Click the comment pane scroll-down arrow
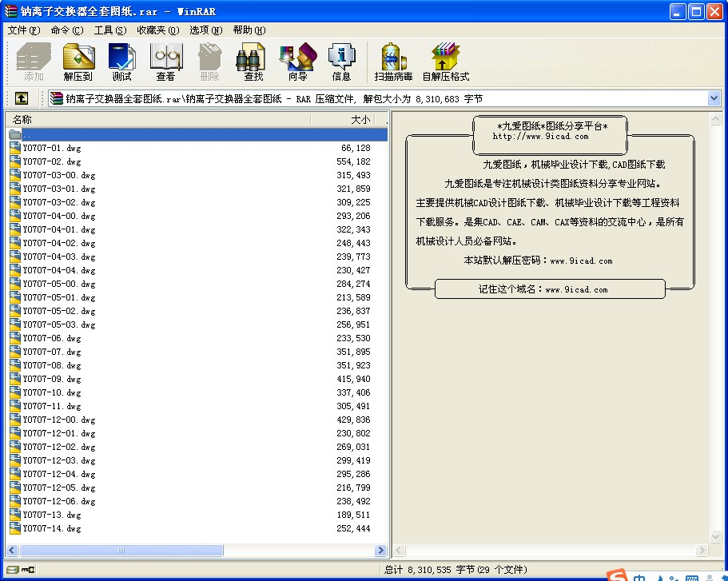 (715, 537)
